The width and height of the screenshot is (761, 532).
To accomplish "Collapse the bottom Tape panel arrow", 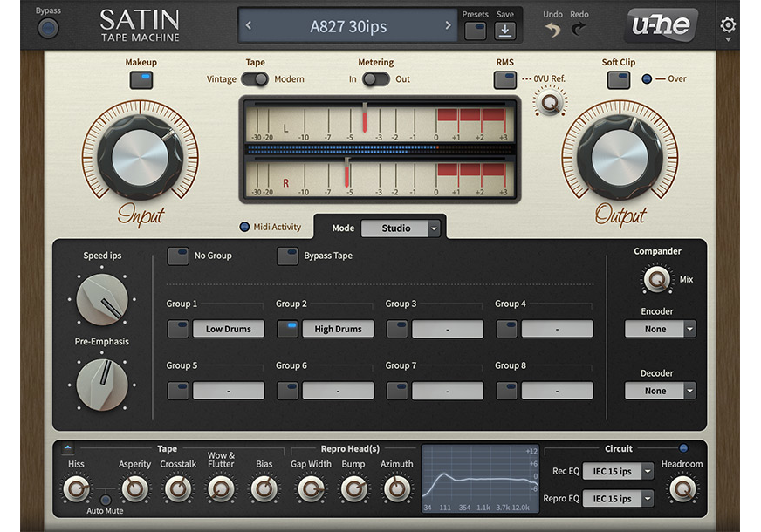I will tap(68, 448).
